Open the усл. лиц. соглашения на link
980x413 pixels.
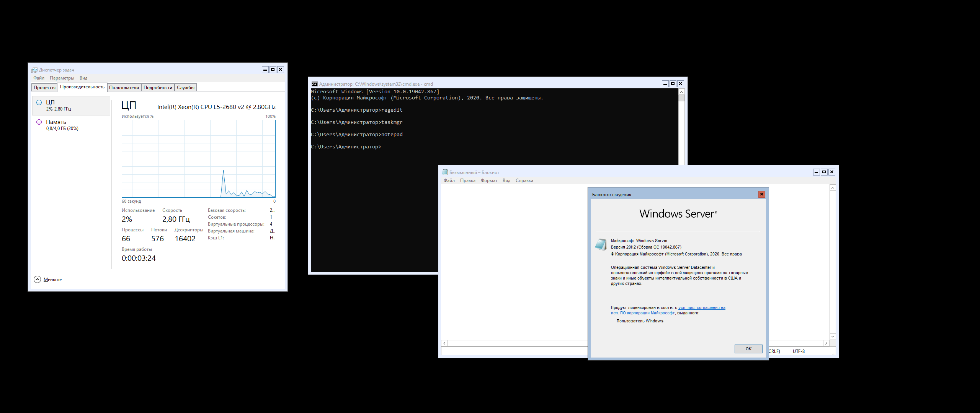(702, 307)
